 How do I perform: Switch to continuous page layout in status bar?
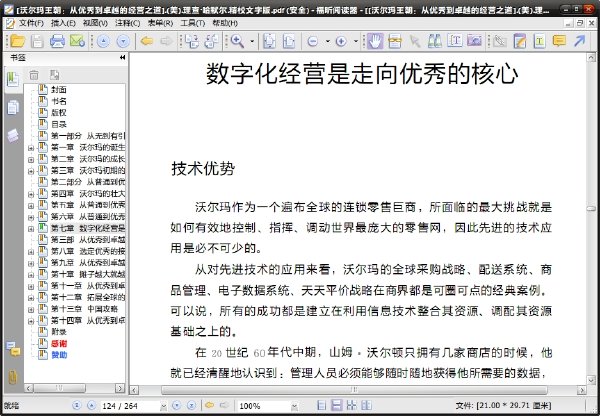coord(336,405)
